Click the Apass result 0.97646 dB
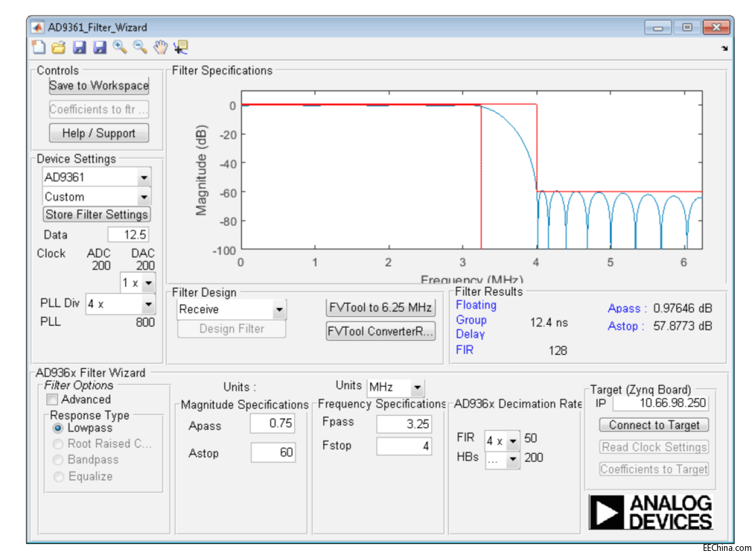Viewport: 756px width, 557px height. (x=682, y=309)
